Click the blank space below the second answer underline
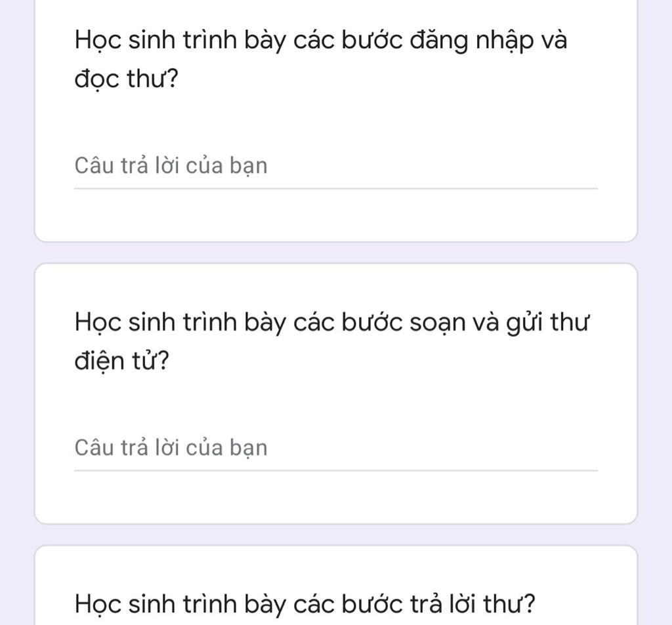Viewport: 672px width, 625px height. 335,497
